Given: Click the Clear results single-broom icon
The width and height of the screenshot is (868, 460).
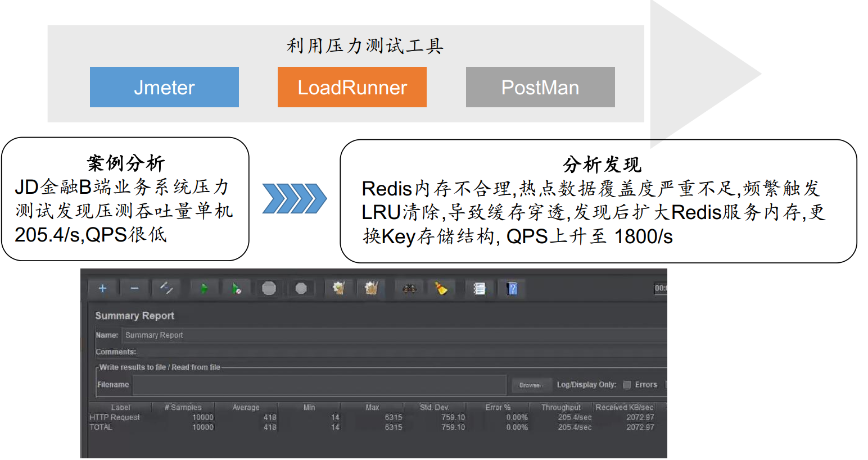Looking at the screenshot, I should point(338,289).
